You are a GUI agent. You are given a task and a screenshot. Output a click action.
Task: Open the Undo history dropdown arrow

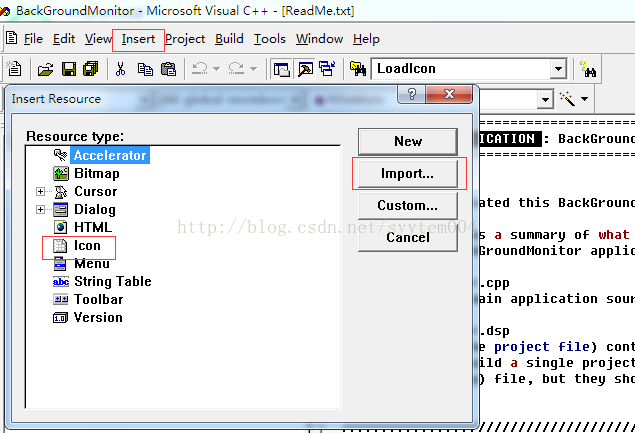click(x=217, y=68)
